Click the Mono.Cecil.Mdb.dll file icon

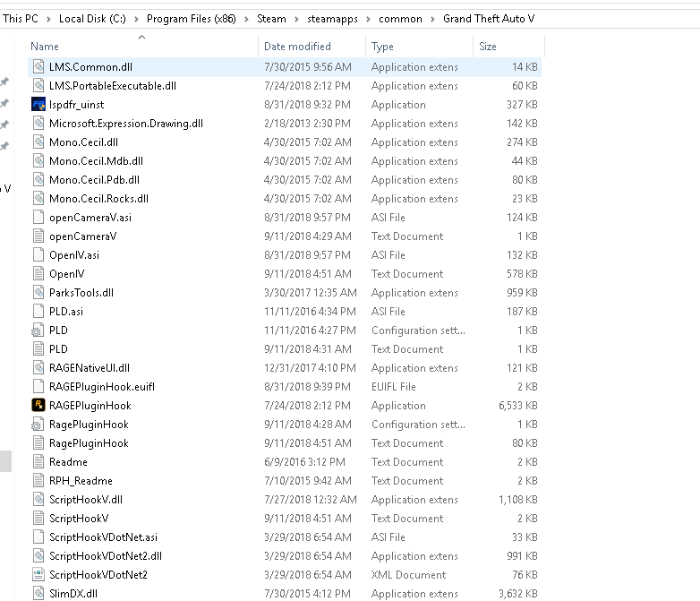coord(38,161)
